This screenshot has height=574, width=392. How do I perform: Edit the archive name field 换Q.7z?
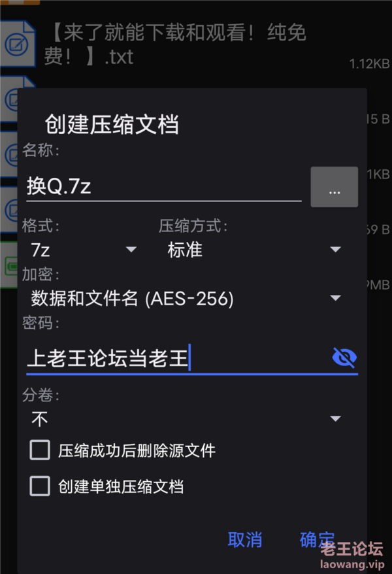click(x=164, y=186)
